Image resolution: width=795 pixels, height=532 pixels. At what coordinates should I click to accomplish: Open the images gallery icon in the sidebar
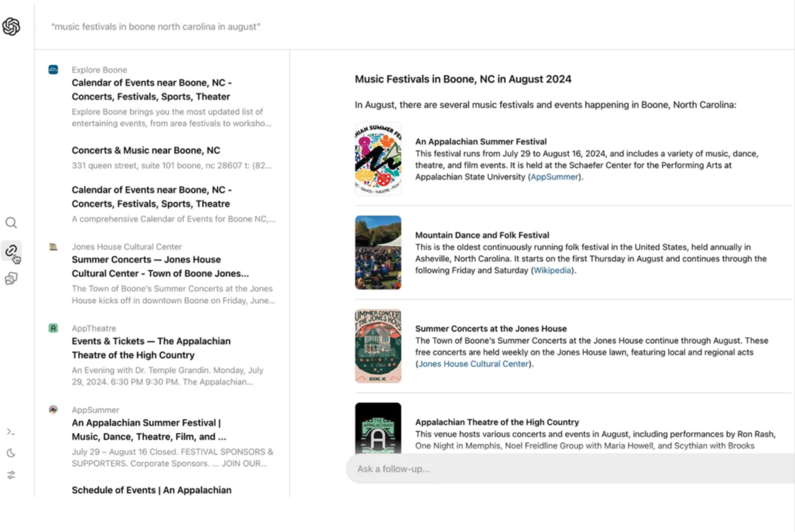(11, 279)
